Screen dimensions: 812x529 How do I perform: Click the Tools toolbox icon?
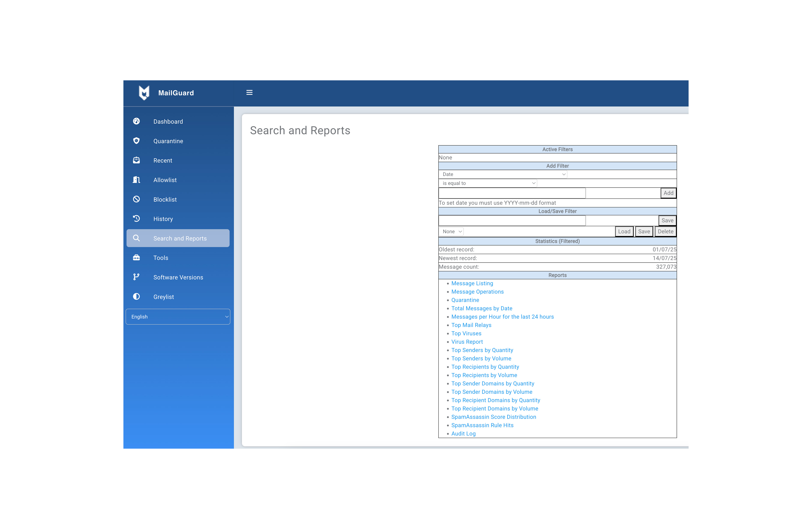pyautogui.click(x=136, y=257)
